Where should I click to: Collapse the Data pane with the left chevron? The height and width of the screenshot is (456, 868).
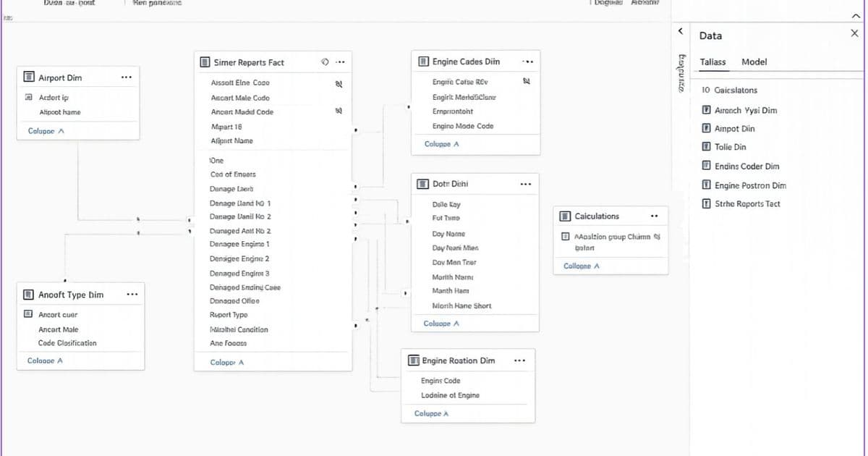680,31
